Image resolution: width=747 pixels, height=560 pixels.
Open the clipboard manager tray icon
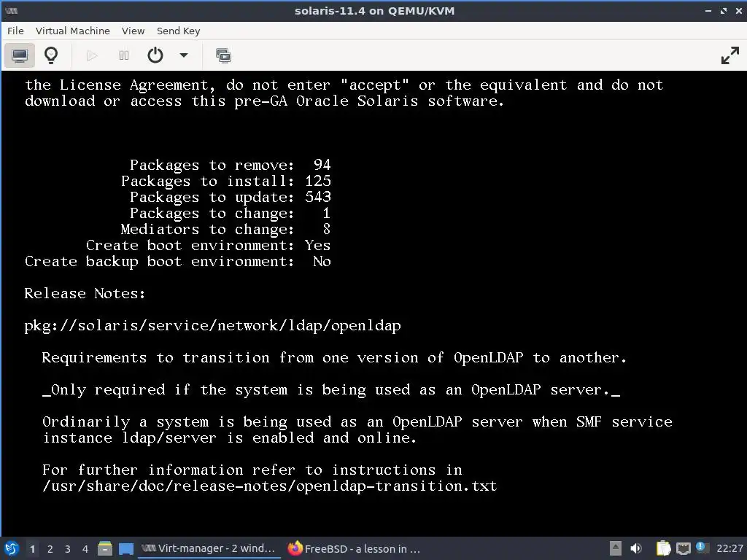click(x=662, y=548)
